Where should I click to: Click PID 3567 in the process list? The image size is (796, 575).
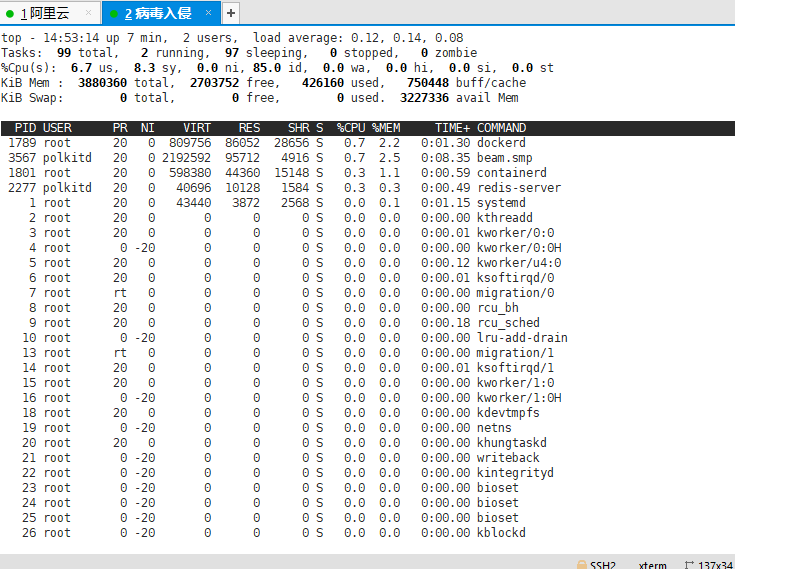pyautogui.click(x=22, y=158)
